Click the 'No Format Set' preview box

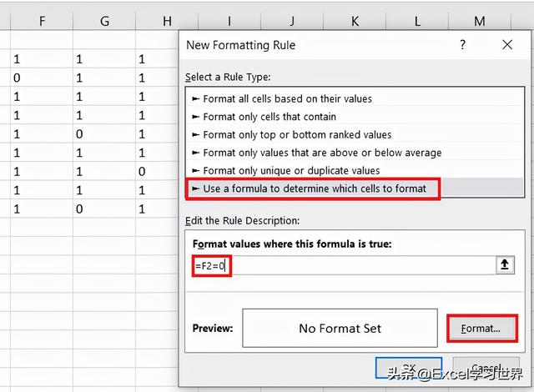pos(340,328)
